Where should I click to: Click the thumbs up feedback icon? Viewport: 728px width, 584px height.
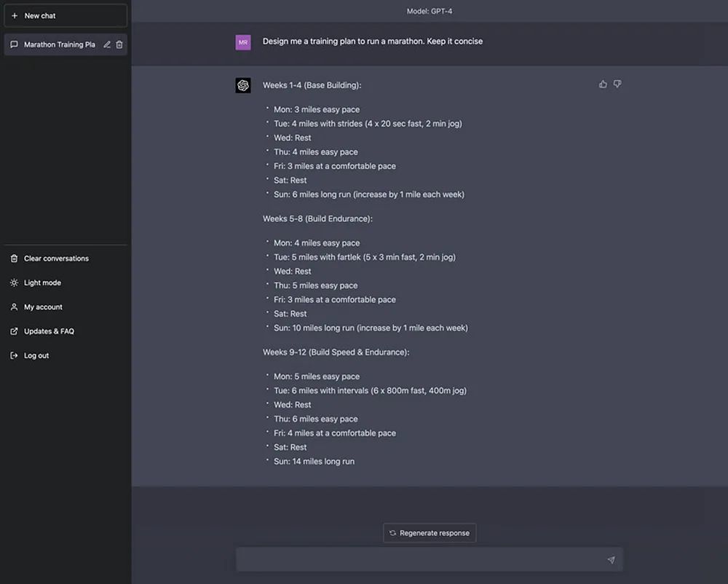pos(603,84)
